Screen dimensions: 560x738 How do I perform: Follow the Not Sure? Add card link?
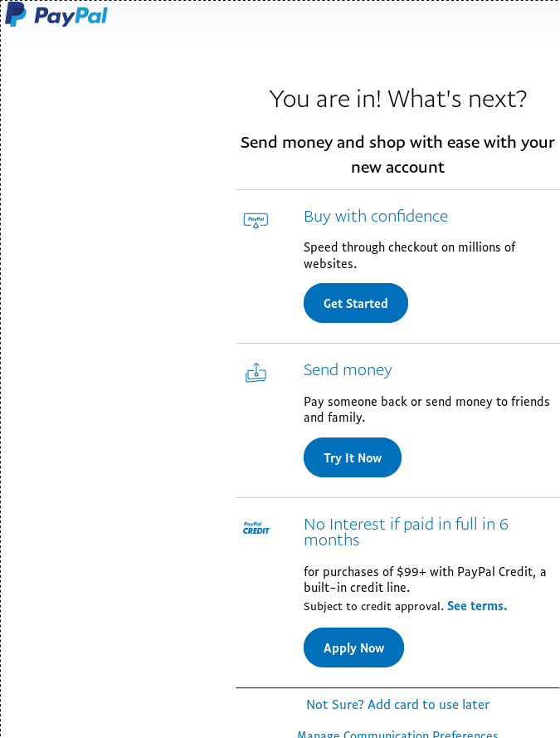click(397, 704)
